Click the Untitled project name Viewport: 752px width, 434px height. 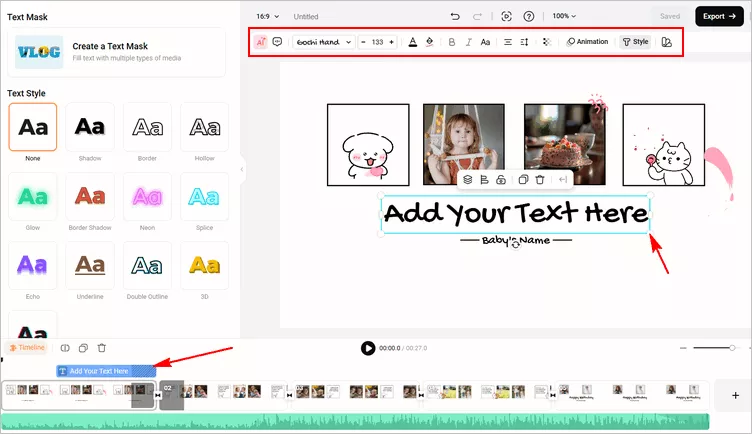(306, 16)
